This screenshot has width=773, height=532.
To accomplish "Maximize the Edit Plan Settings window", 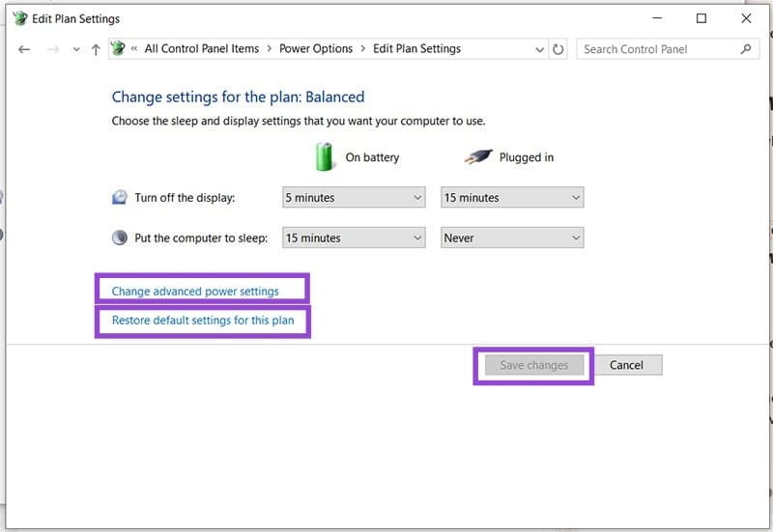I will click(x=701, y=18).
